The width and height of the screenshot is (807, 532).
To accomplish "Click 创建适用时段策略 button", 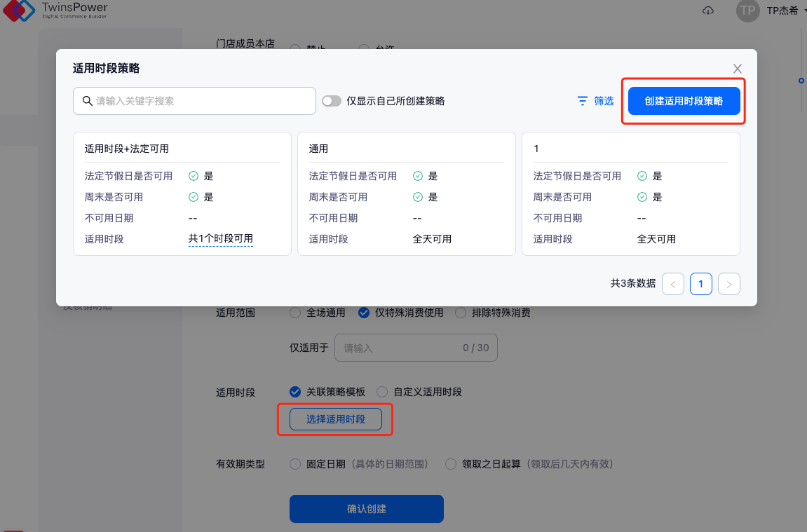I will pyautogui.click(x=684, y=101).
